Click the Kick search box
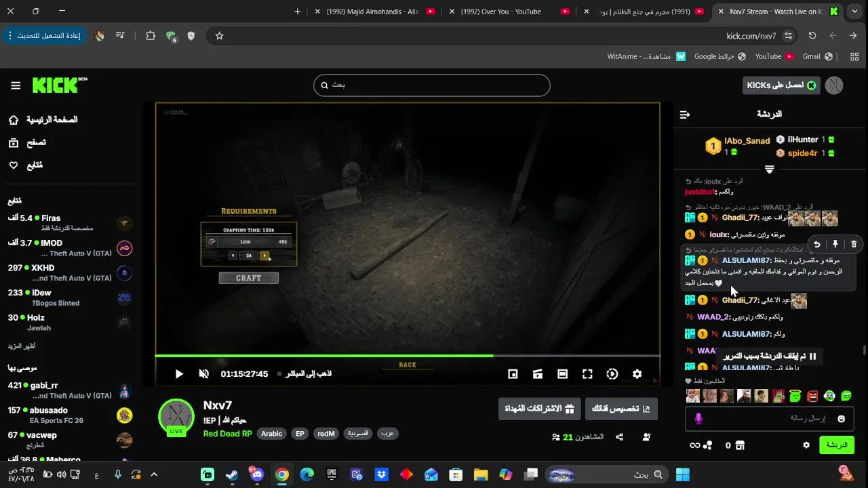The height and width of the screenshot is (488, 868). coord(431,85)
